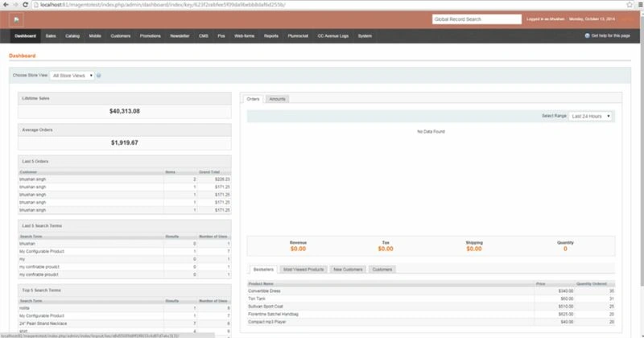Viewport: 644px width, 338px height.
Task: Click the Shipping $0.00 total
Action: click(x=474, y=249)
